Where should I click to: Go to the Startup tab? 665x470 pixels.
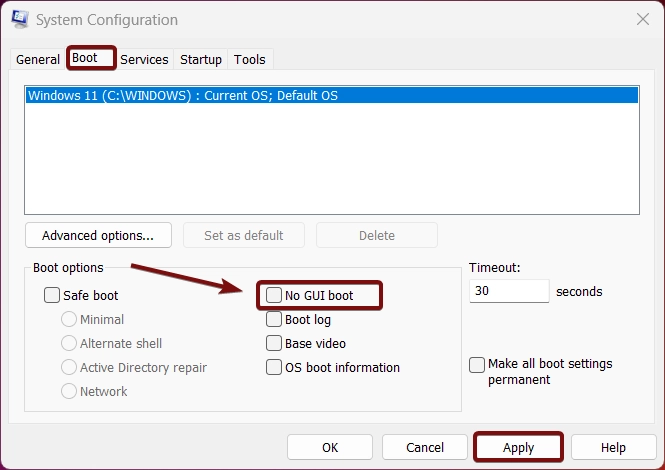(201, 59)
